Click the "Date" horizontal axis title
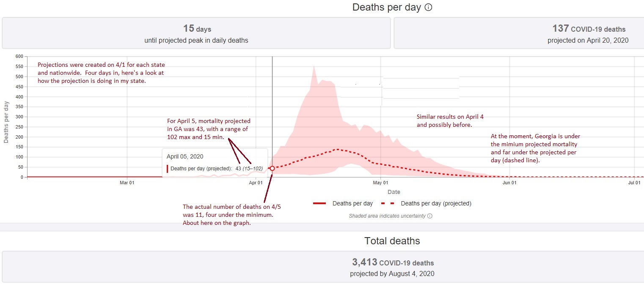 [394, 192]
